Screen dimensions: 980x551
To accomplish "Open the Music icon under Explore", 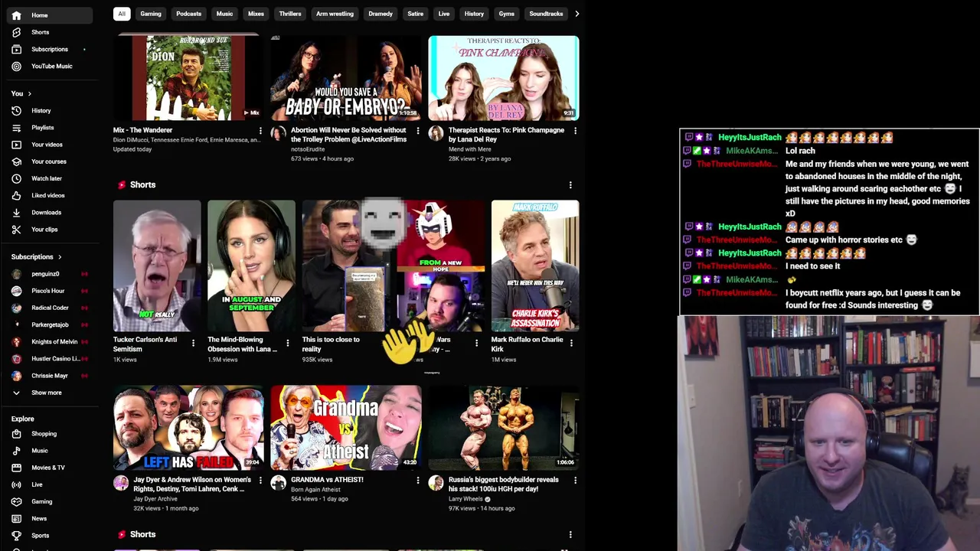I will tap(16, 451).
